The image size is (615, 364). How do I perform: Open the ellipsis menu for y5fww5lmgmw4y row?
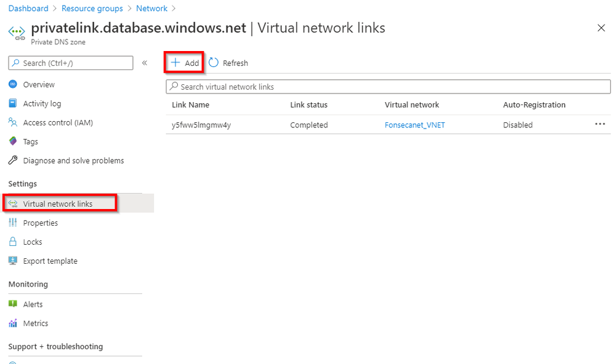coord(600,124)
